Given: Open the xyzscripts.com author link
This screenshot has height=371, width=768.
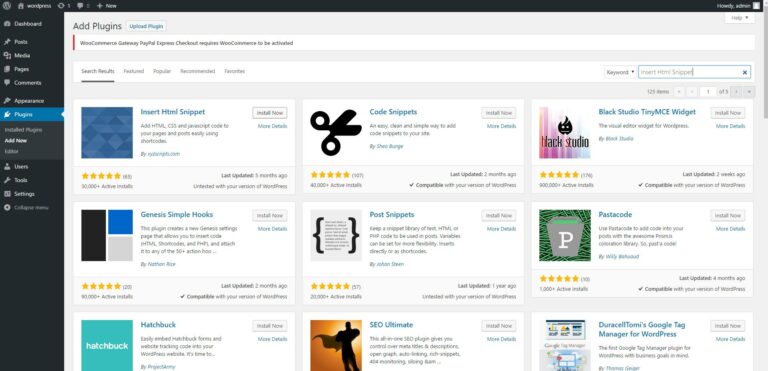Looking at the screenshot, I should [163, 154].
